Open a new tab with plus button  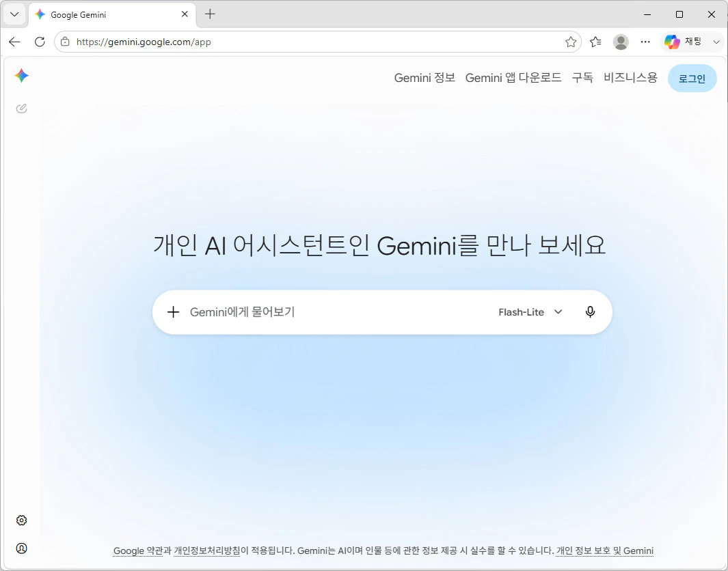[x=210, y=14]
